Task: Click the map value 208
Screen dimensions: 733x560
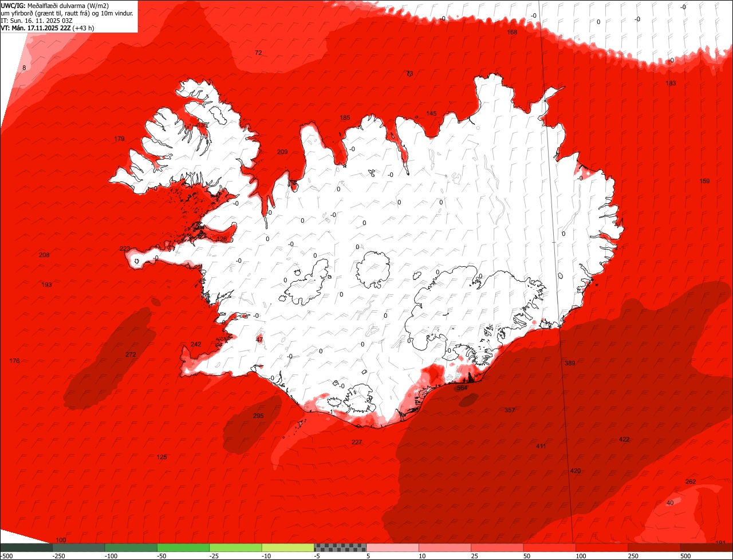Action: pos(44,255)
